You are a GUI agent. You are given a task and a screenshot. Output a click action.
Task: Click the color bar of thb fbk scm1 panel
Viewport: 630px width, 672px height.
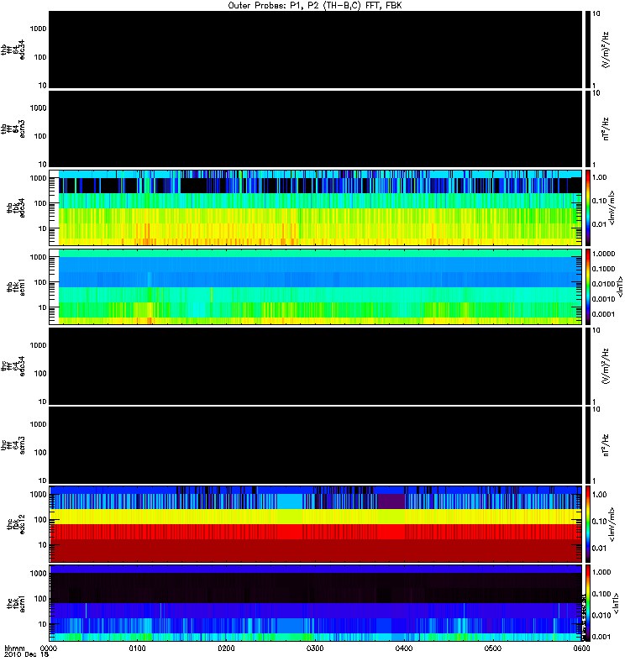[588, 286]
